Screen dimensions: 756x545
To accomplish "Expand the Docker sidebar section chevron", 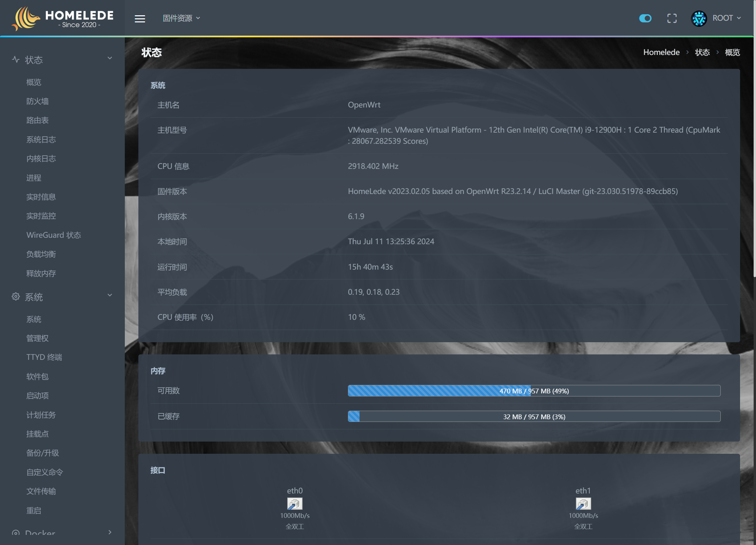I will coord(110,532).
